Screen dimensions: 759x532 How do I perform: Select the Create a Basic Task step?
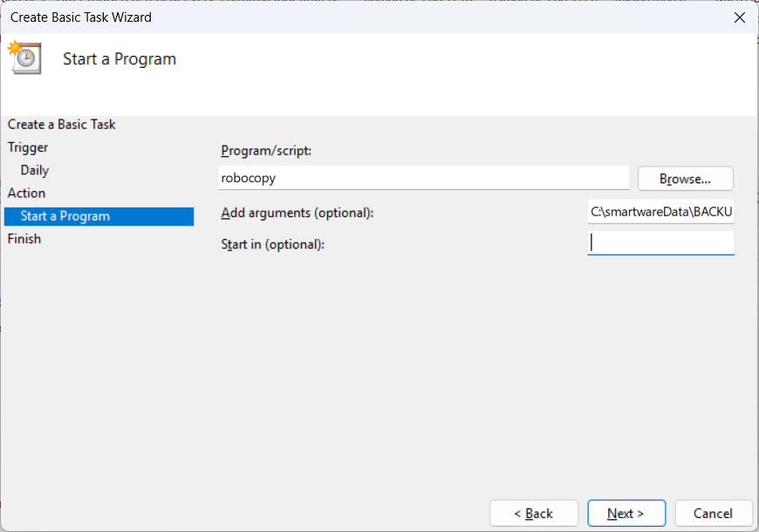62,125
